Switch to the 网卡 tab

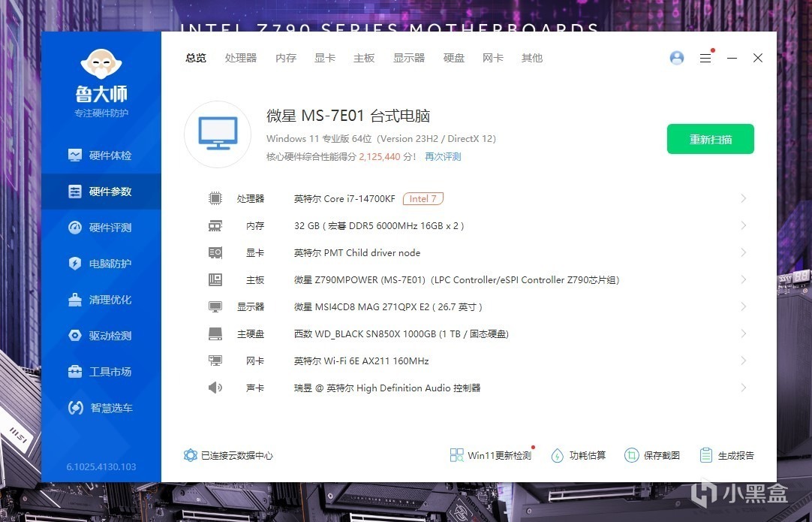(x=492, y=58)
